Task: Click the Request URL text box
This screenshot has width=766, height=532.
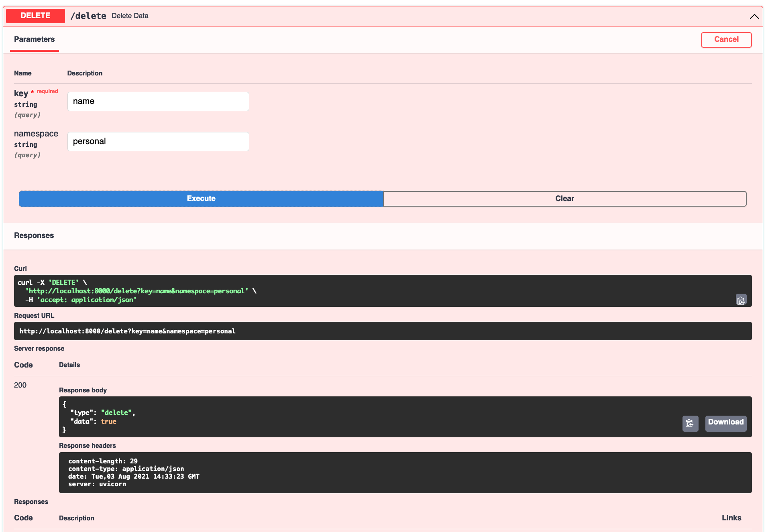Action: pos(383,331)
